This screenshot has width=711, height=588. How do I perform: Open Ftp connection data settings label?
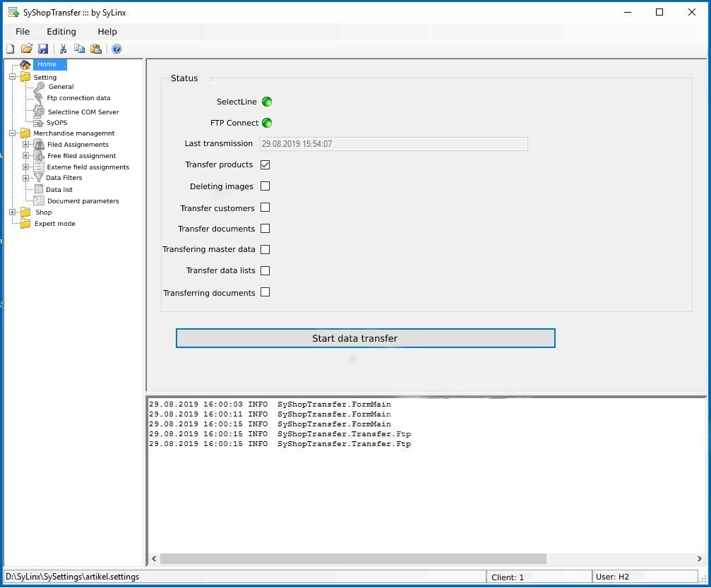pos(78,98)
